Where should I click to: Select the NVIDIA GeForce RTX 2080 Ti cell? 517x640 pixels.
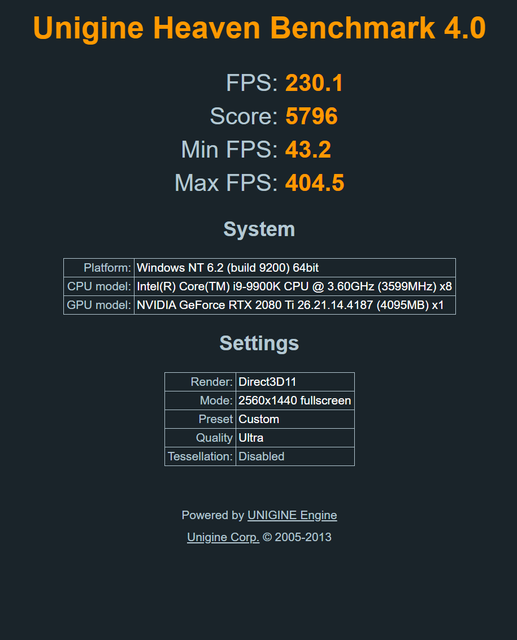point(295,305)
